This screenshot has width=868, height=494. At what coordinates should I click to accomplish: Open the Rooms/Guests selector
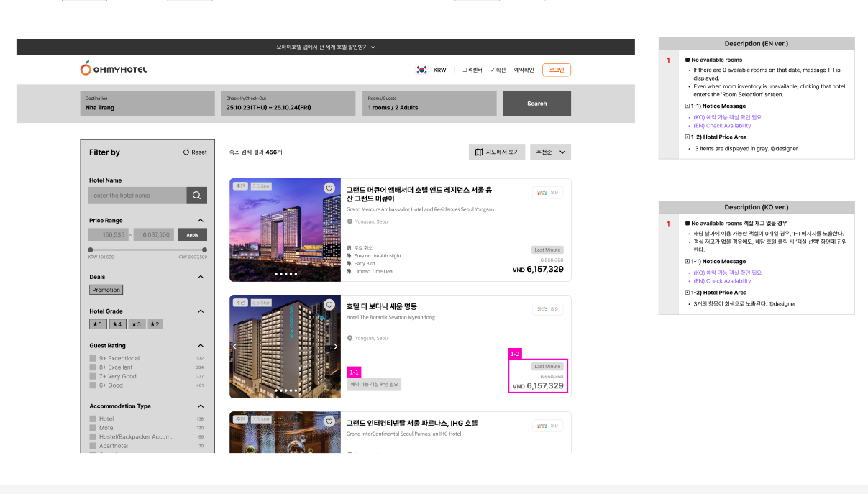click(429, 104)
